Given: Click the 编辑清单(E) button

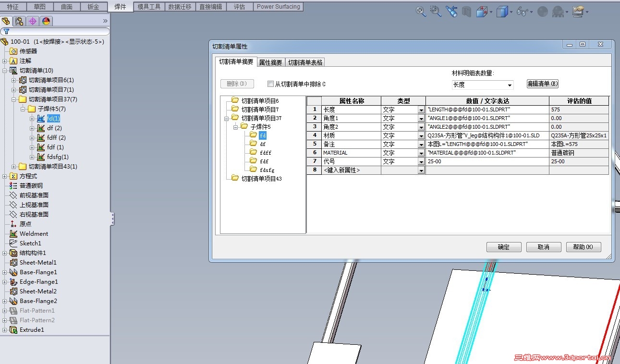Looking at the screenshot, I should (x=543, y=84).
